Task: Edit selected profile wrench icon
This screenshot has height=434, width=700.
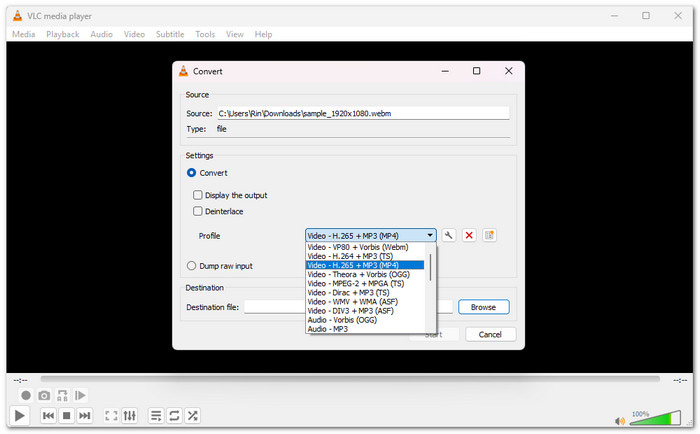Action: coord(449,235)
